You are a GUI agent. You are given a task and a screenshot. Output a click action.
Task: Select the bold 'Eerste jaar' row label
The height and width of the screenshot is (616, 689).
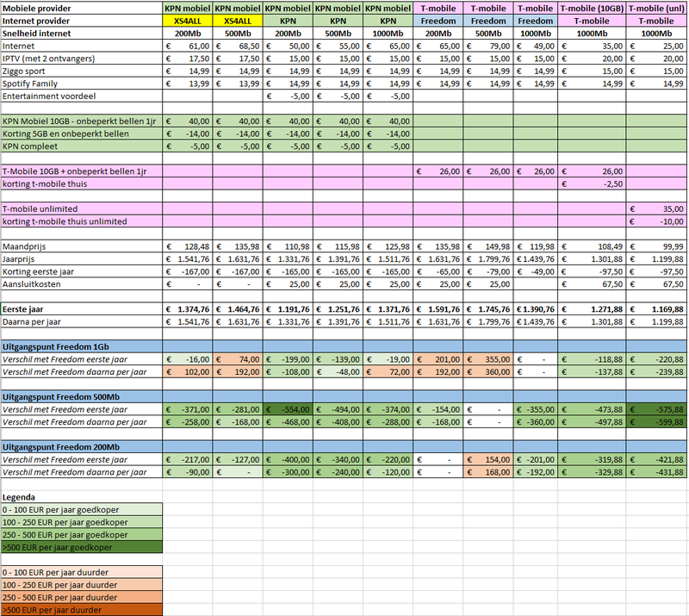click(x=82, y=309)
